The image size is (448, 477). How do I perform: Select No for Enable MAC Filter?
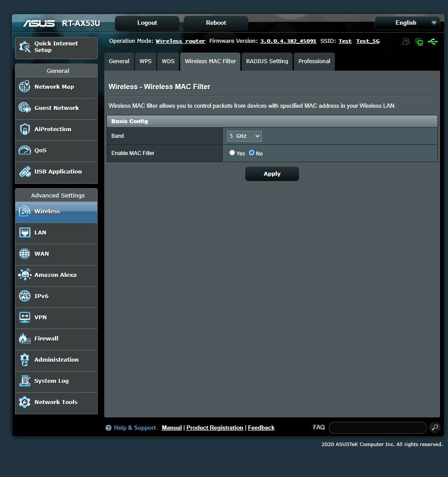[252, 153]
